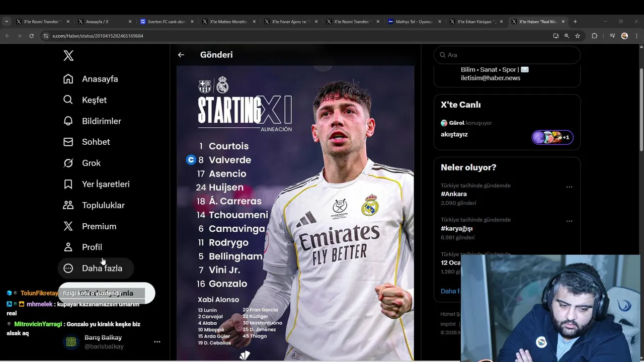This screenshot has width=644, height=362.
Task: Click the circled dots icon beside Daha fazla
Action: [68, 268]
